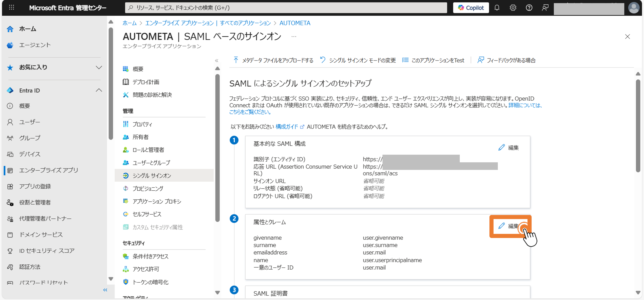Close the SAML sign-on blade
This screenshot has height=300, width=644.
[x=627, y=37]
